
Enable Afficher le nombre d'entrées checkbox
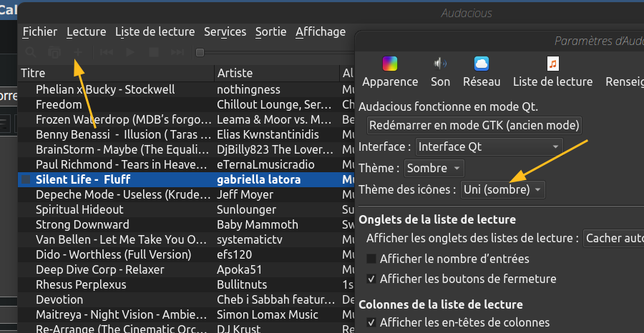pyautogui.click(x=371, y=259)
